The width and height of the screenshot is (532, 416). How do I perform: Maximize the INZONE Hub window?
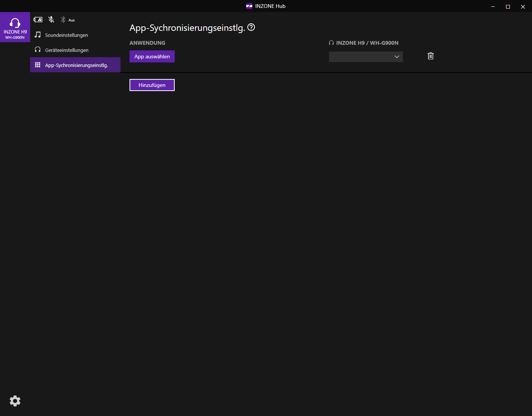[x=508, y=6]
